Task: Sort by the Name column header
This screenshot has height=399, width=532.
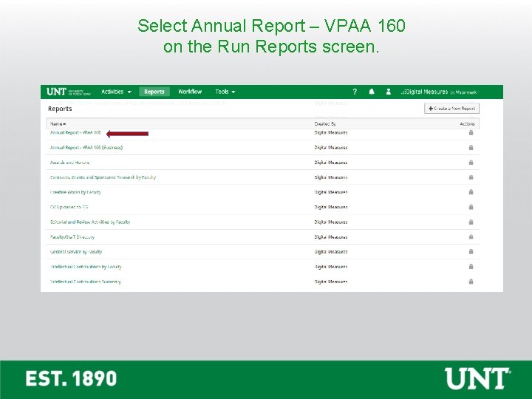Action: (58, 124)
